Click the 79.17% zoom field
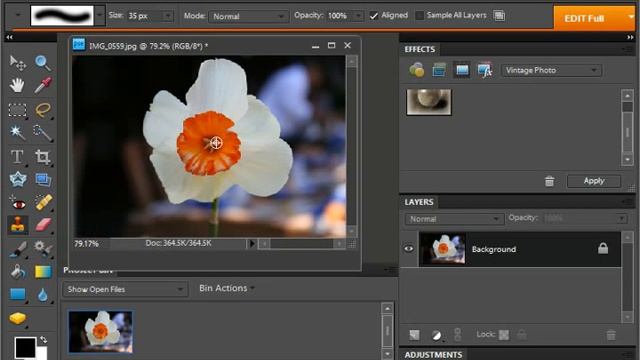This screenshot has width=640, height=360. point(87,244)
